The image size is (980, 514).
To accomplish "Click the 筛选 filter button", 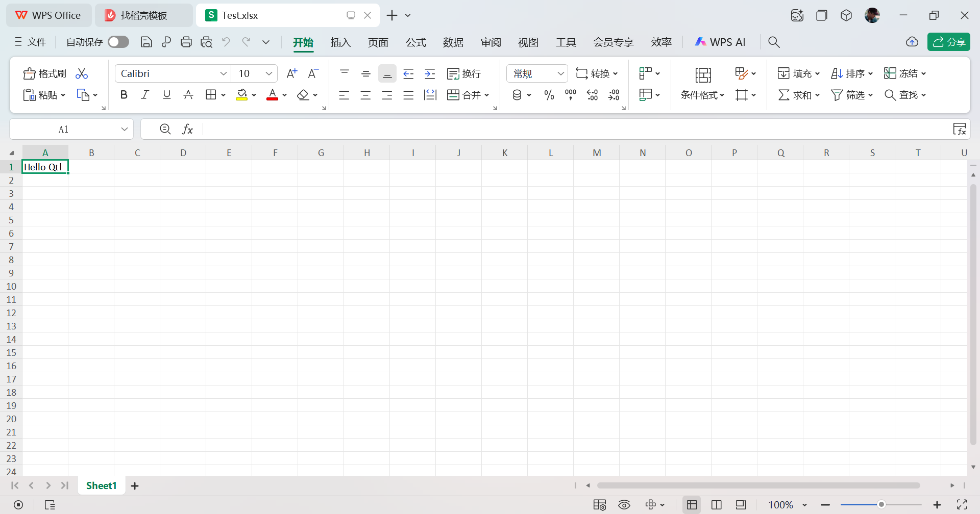I will [852, 95].
